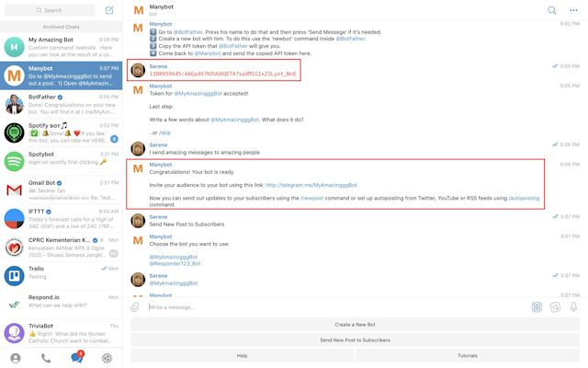Click Serene's avatar beside amazing messages text

pyautogui.click(x=138, y=149)
